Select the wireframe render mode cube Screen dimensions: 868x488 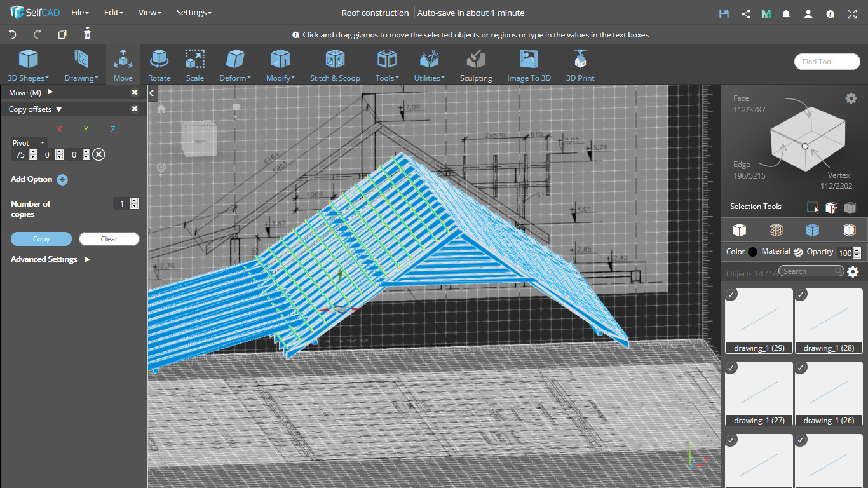click(776, 229)
